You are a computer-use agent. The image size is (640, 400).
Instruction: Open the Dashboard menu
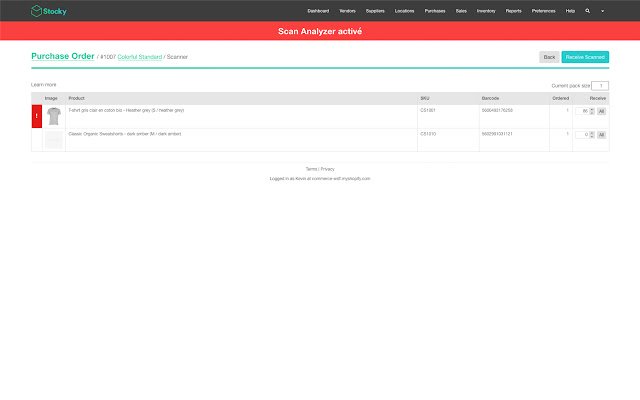[x=318, y=11]
